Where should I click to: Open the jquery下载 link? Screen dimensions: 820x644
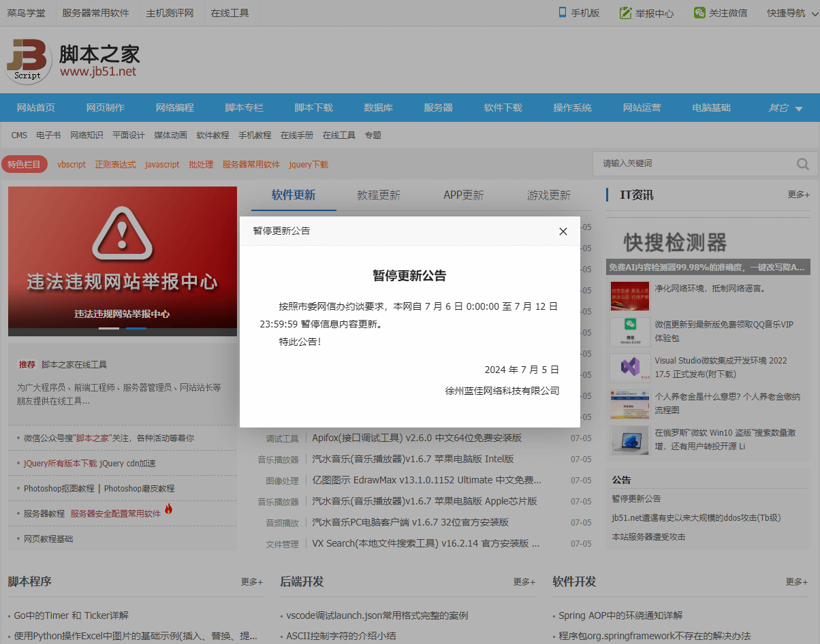[x=309, y=164]
